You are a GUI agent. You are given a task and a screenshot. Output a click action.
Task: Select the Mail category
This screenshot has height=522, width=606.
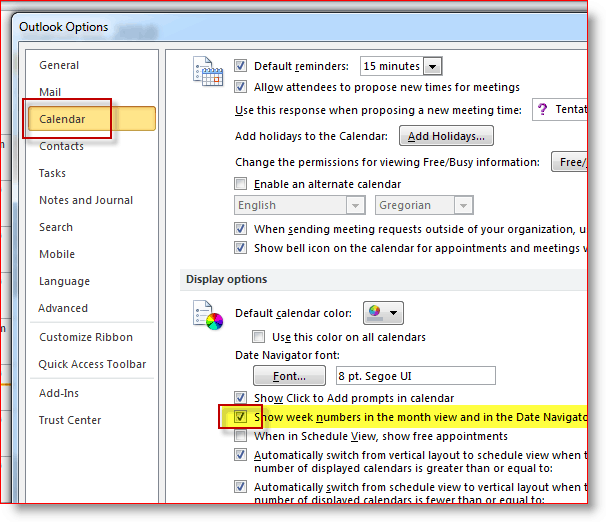pos(50,92)
